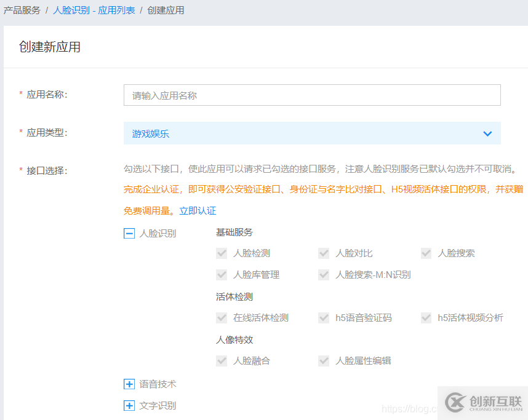Toggle the 人脸搜索-M:N识别 checkbox

tap(324, 274)
